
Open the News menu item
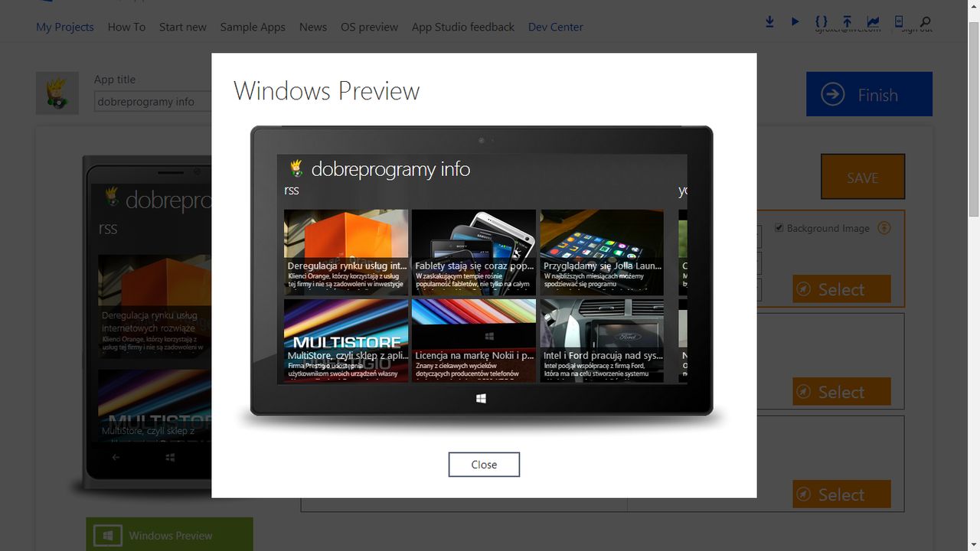313,27
